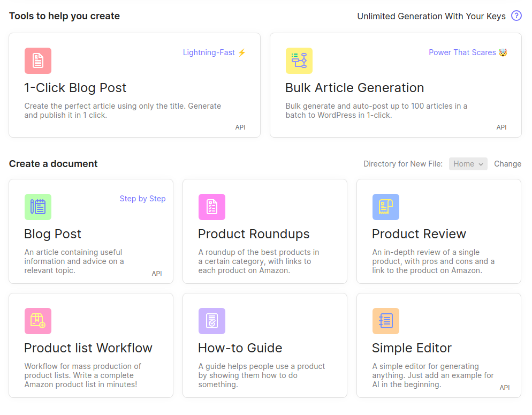This screenshot has height=415, width=532.
Task: Click the Lightning-Fast badge
Action: pyautogui.click(x=214, y=52)
